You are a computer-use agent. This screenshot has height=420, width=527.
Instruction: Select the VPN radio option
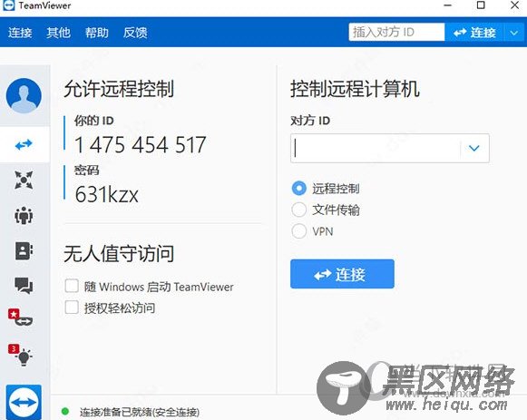click(x=298, y=231)
